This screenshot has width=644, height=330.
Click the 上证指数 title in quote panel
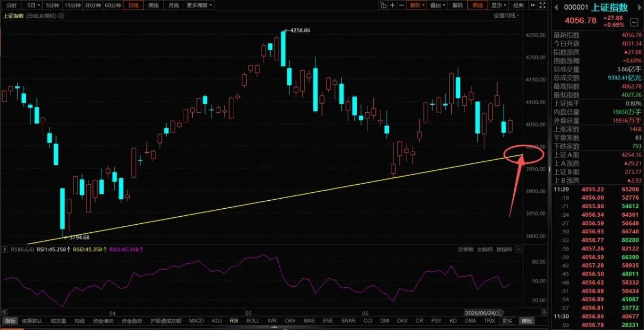click(610, 7)
